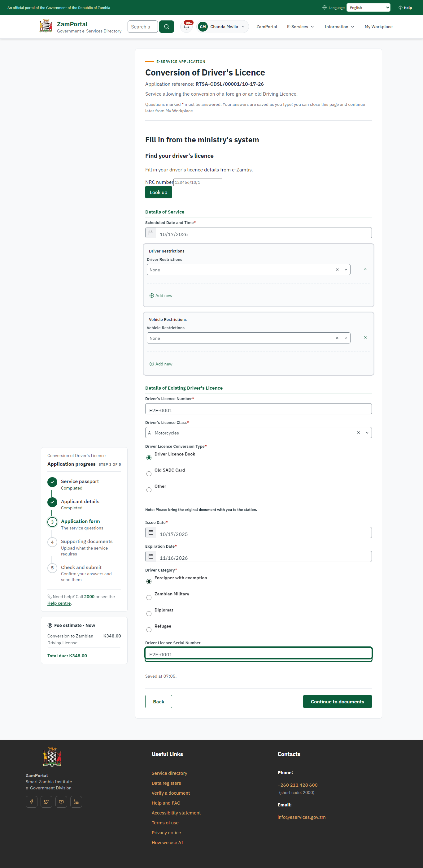Click the search magnifier button
Viewport: 423px width, 868px height.
pyautogui.click(x=166, y=27)
